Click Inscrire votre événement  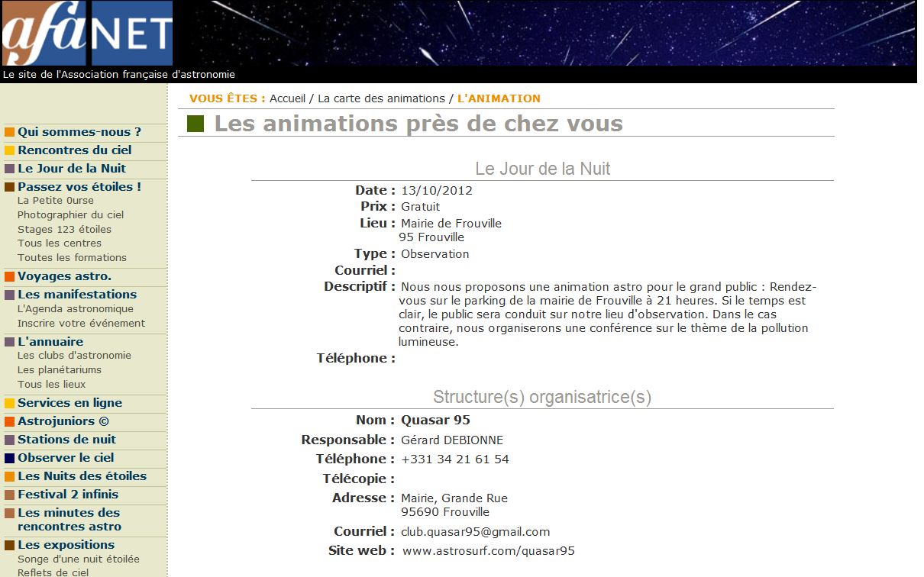tap(81, 324)
